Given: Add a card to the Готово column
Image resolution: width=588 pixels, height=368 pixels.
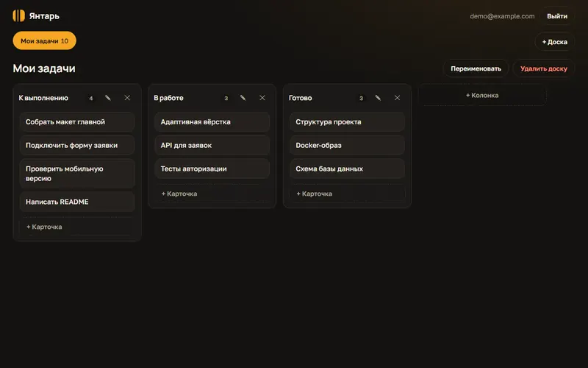Looking at the screenshot, I should tap(347, 194).
